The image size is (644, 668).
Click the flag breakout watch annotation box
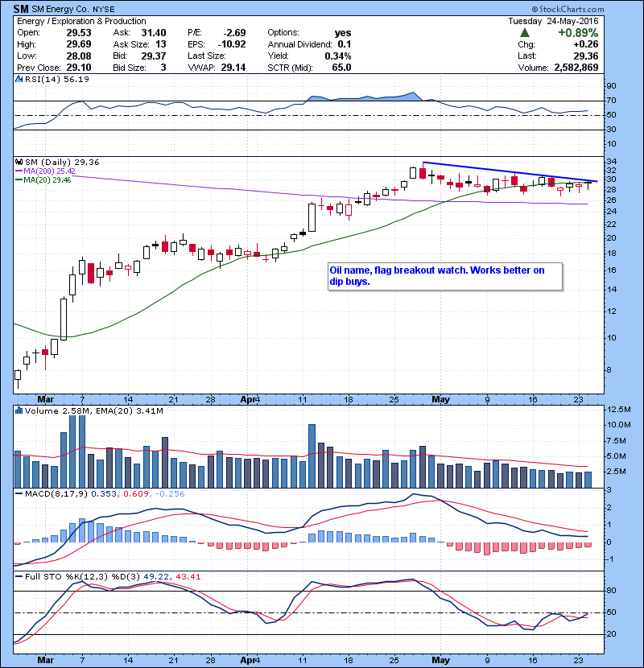445,276
